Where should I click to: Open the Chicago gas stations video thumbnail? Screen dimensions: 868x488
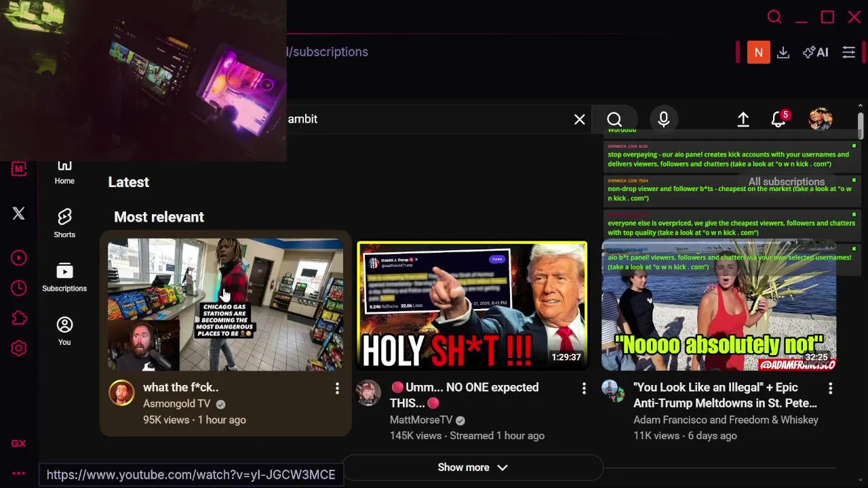coord(226,304)
